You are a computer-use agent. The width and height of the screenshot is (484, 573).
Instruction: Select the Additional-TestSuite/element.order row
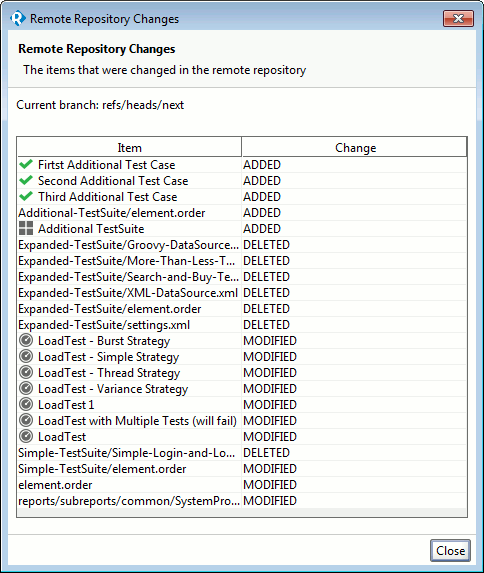pyautogui.click(x=242, y=213)
